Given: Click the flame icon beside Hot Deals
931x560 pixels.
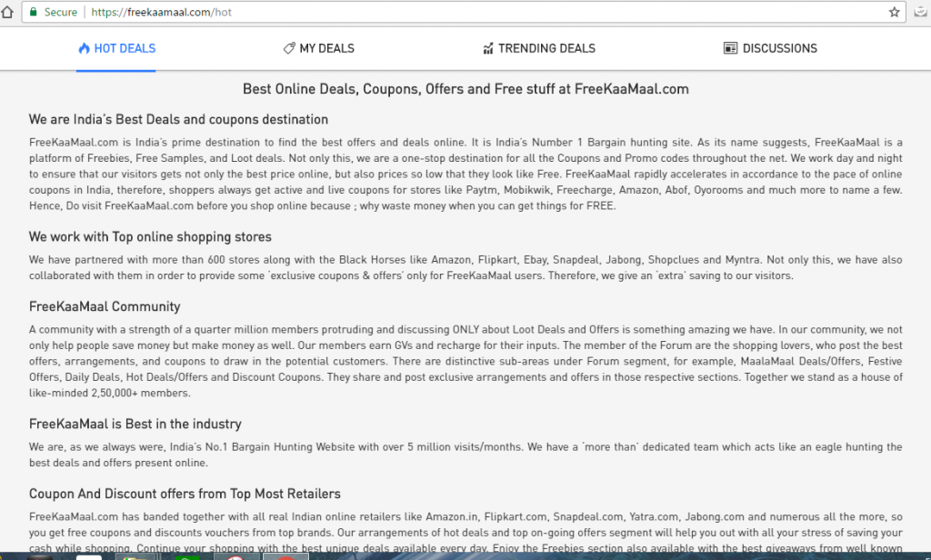Looking at the screenshot, I should (85, 48).
